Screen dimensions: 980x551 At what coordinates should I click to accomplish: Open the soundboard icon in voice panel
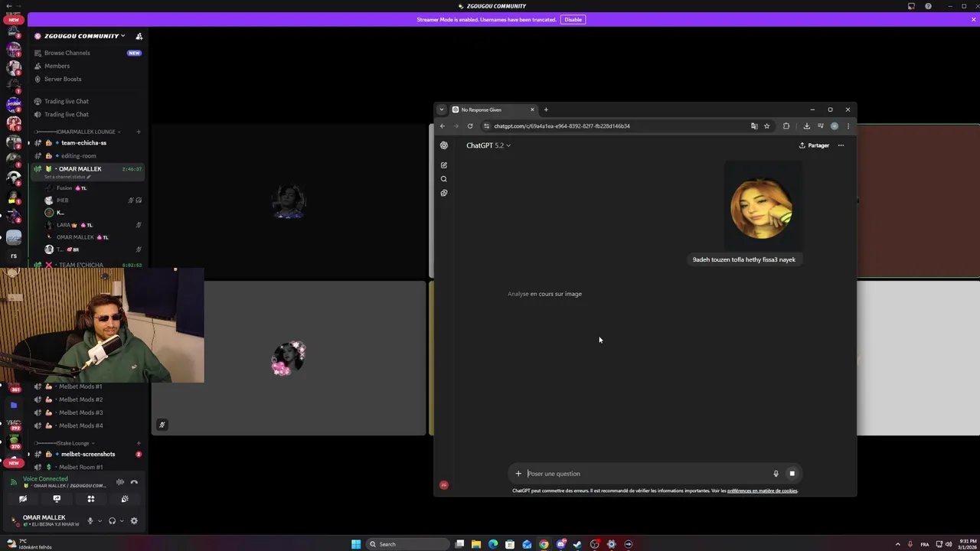[125, 499]
